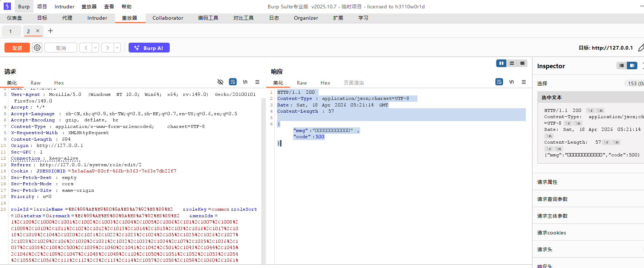Screen dimensions: 644x268
Task: Open forward history dropdown arrow
Action: pos(117,48)
